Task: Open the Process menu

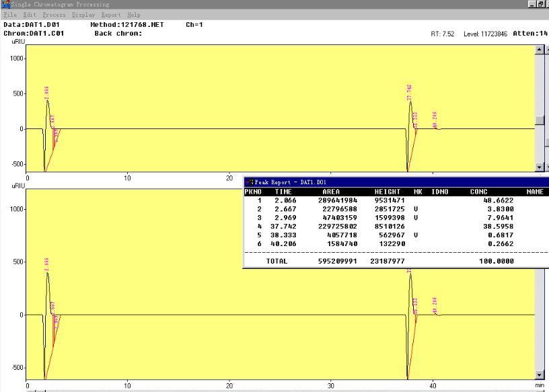Action: pos(54,15)
